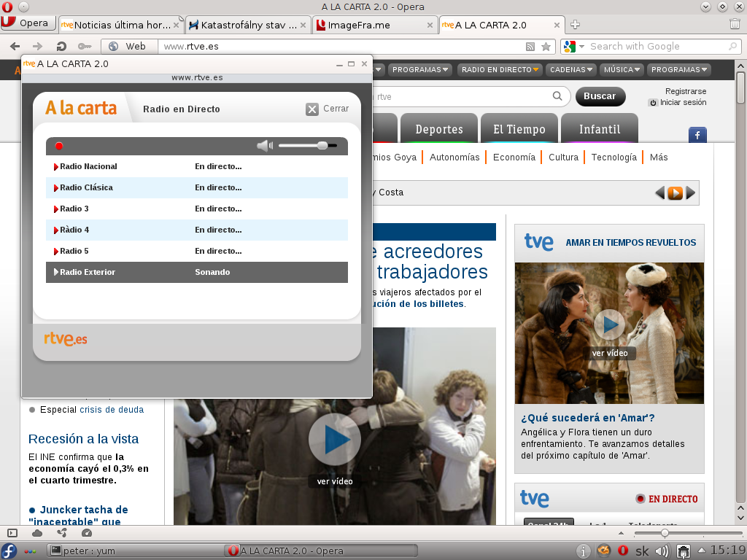Show hidden system tray icons arrow
747x560 pixels.
[702, 551]
